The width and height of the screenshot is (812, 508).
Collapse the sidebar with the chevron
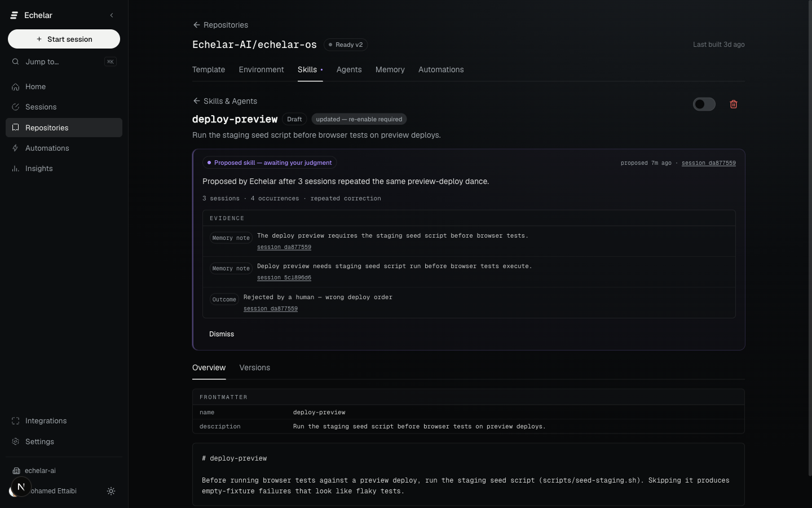112,15
